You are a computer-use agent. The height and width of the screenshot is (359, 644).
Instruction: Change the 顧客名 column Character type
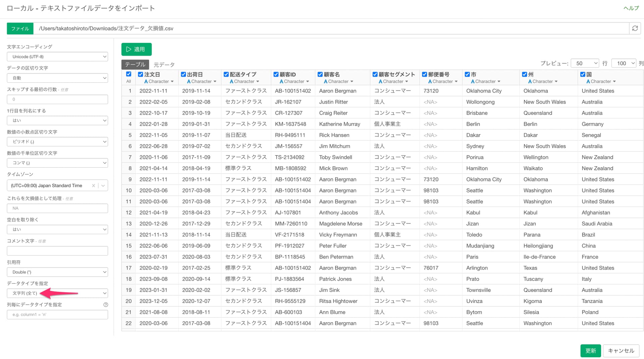338,81
